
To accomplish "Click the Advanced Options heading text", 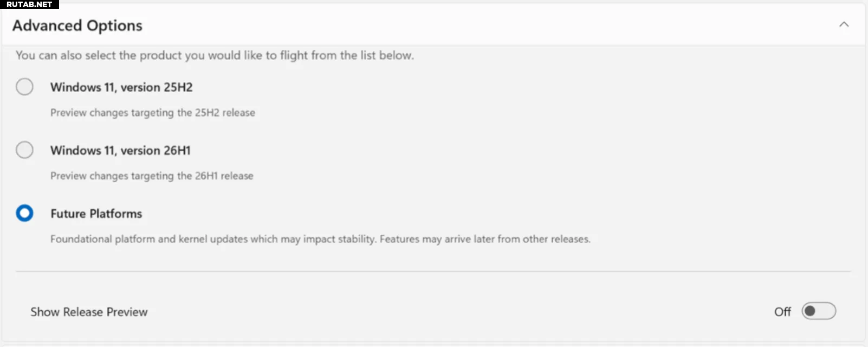I will 77,25.
